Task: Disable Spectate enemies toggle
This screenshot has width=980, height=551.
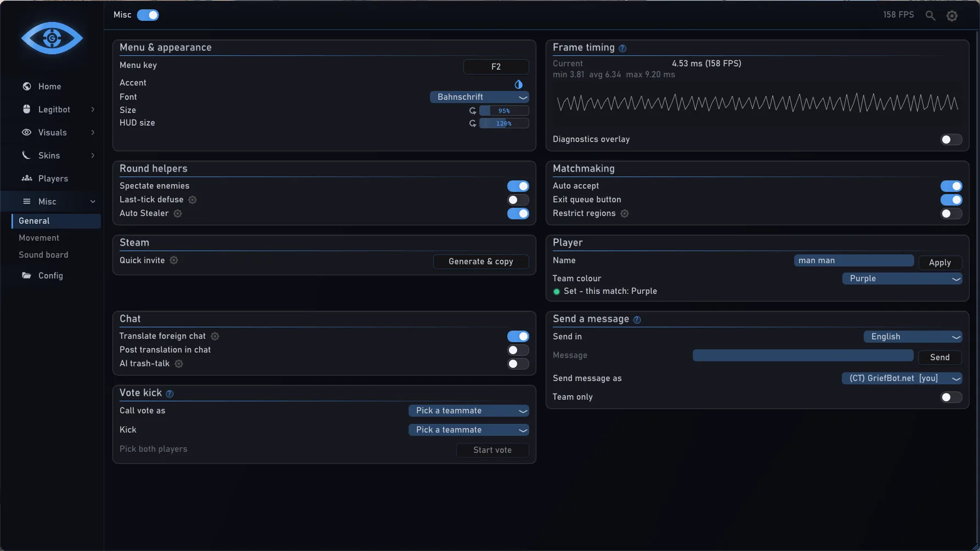Action: coord(518,186)
